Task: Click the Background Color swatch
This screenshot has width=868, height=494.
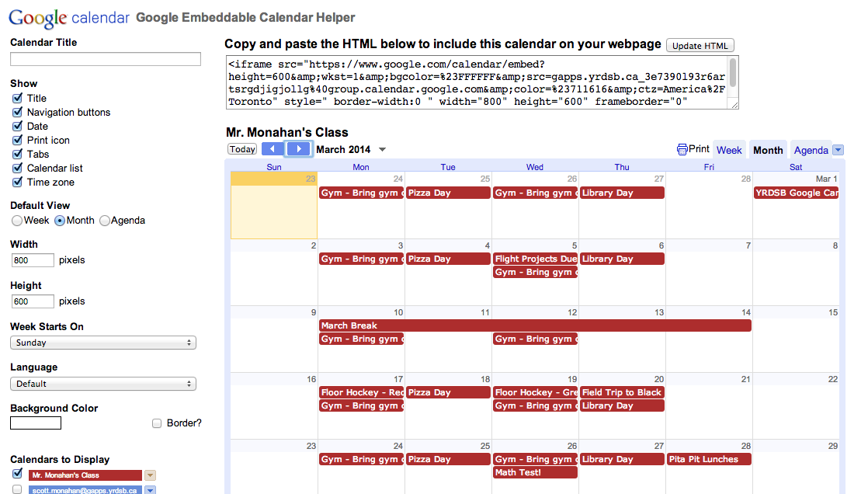Action: [x=36, y=423]
